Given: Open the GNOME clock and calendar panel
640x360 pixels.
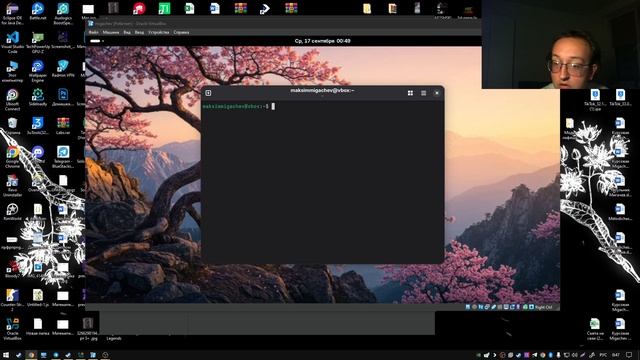Looking at the screenshot, I should [322, 41].
